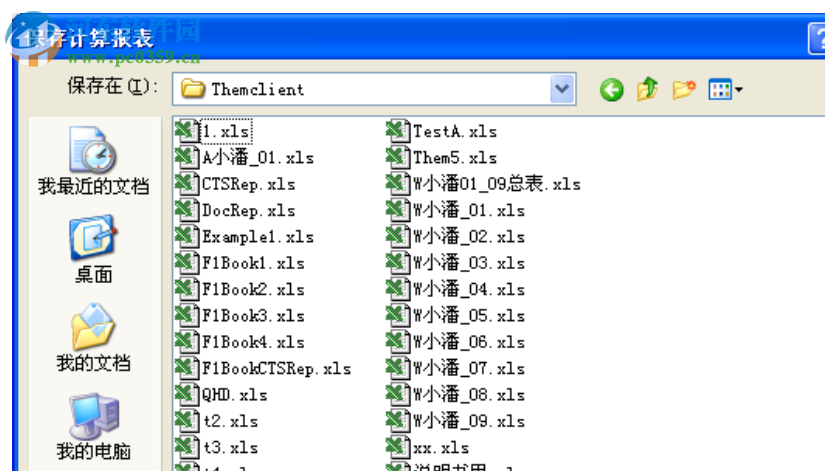Select the Excel icon of DocRep.xls

coord(187,210)
